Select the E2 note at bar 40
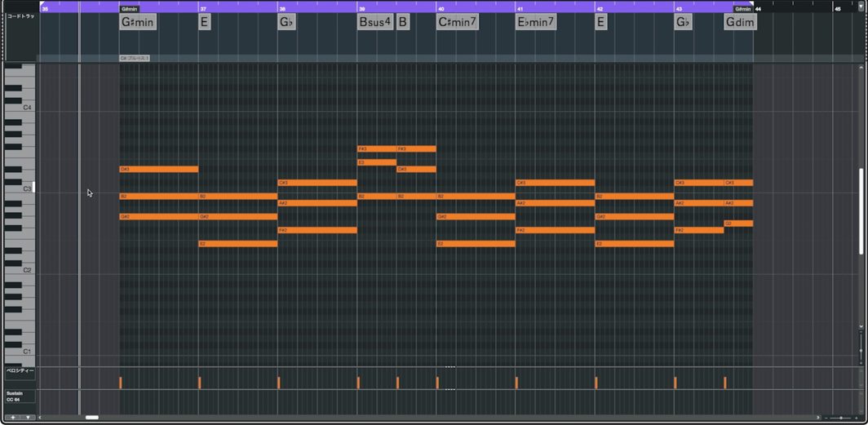 476,243
